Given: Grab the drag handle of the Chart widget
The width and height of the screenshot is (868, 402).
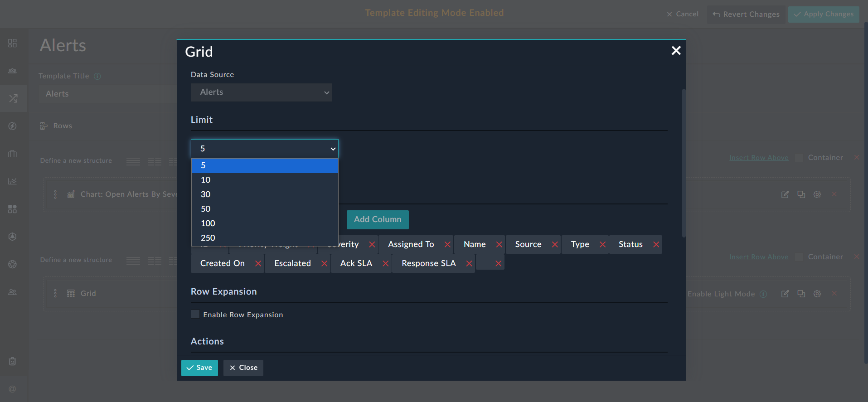Looking at the screenshot, I should [55, 194].
